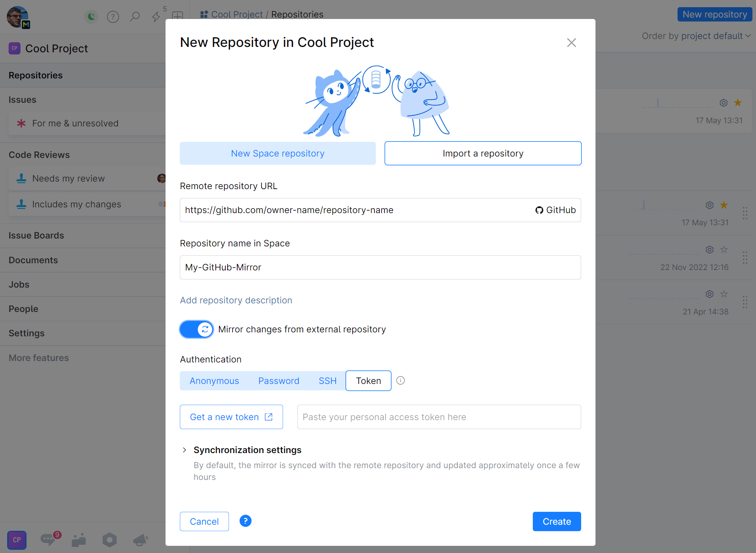Toggle dark mode with the moon icon
Image resolution: width=756 pixels, height=553 pixels.
click(x=91, y=16)
